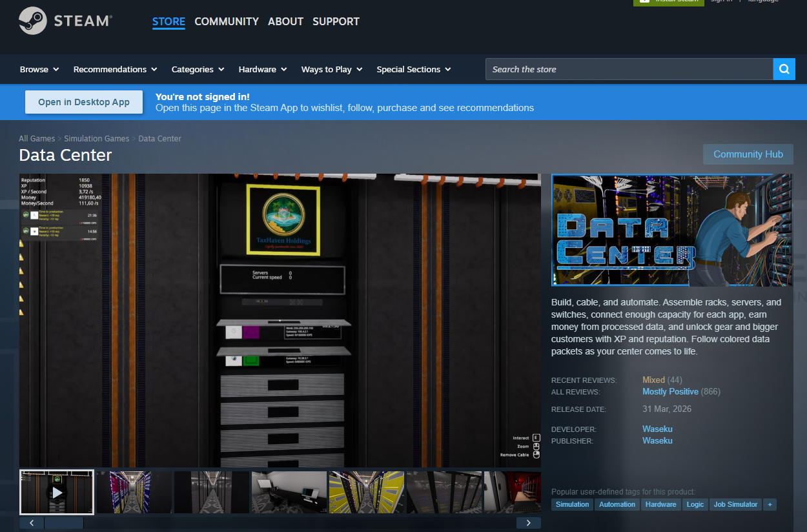This screenshot has height=532, width=807.
Task: Click the Search the store field
Action: 629,69
